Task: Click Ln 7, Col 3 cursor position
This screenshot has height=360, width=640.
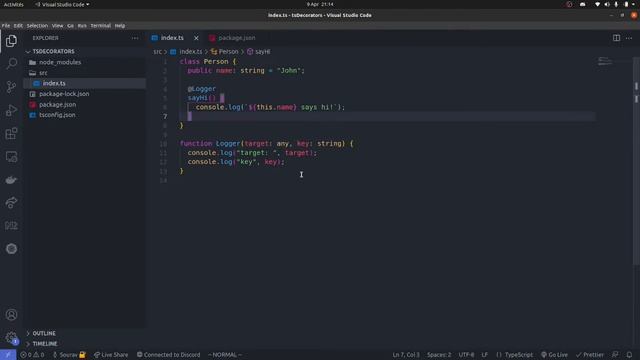Action: point(406,355)
